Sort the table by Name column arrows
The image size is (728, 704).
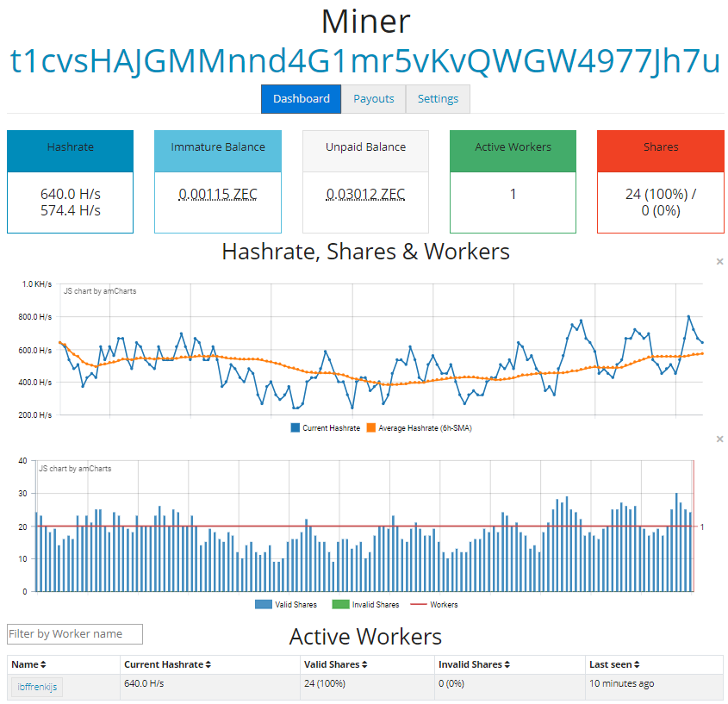(43, 664)
